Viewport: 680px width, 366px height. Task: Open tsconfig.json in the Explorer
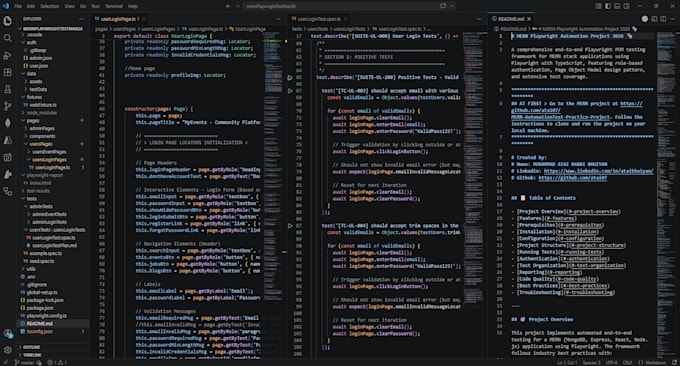tap(39, 331)
